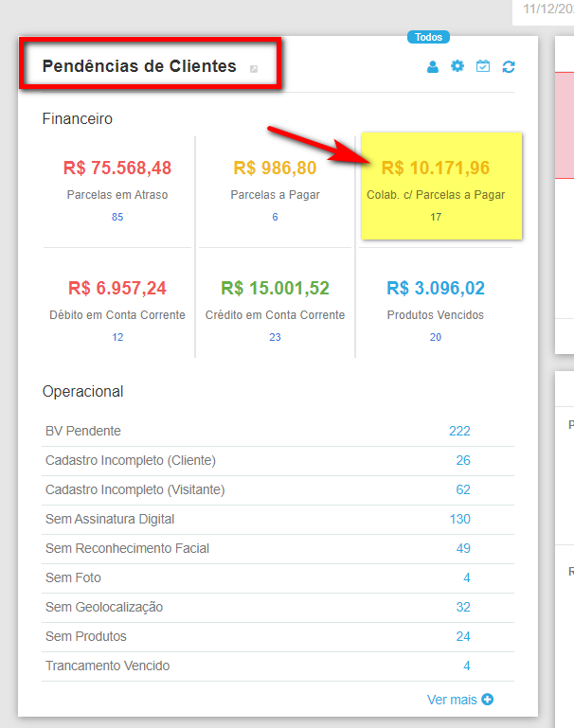Open Sem Assinatura Digital count 130
574x728 pixels.
(x=459, y=519)
